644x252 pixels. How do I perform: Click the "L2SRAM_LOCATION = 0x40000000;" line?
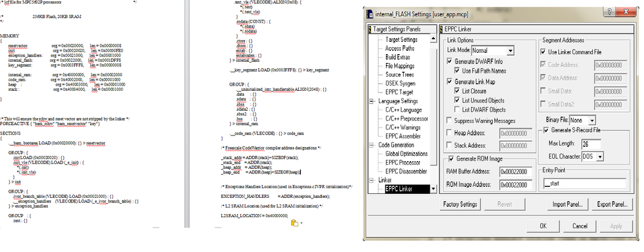[x=254, y=215]
